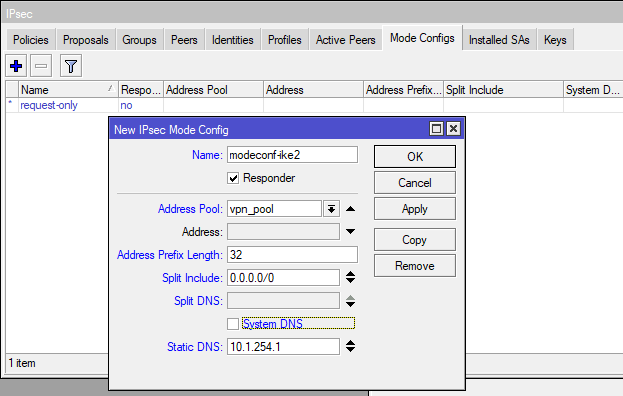
Task: Click the Address Prefix... column header
Action: (404, 90)
